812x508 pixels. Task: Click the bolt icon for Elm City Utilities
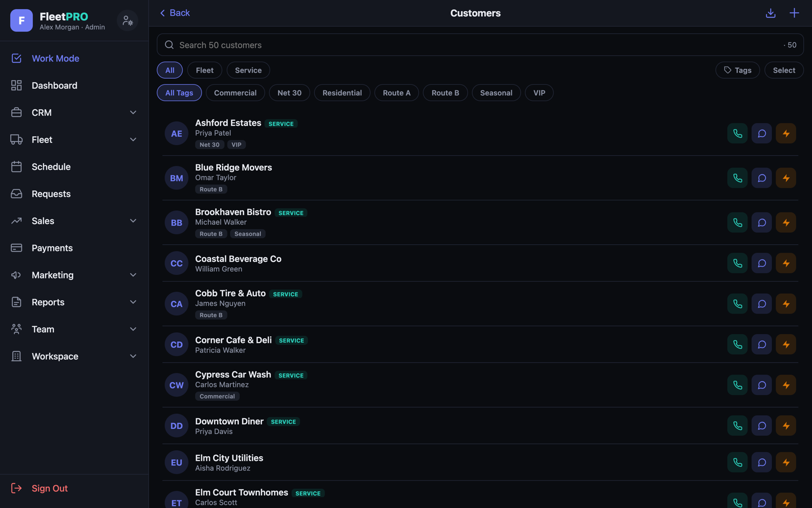click(786, 462)
